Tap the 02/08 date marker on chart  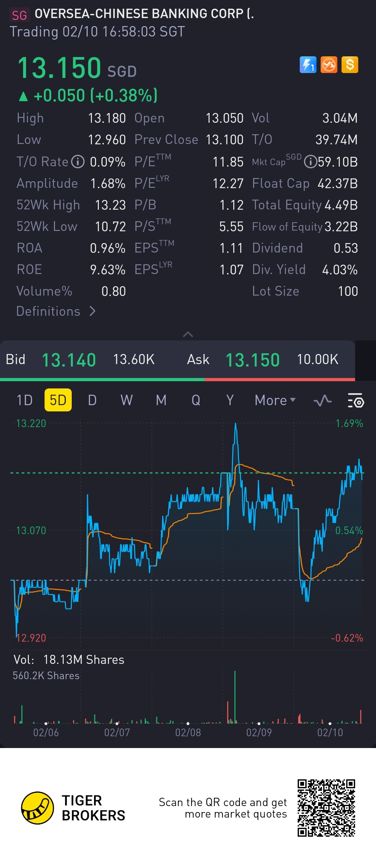188,733
